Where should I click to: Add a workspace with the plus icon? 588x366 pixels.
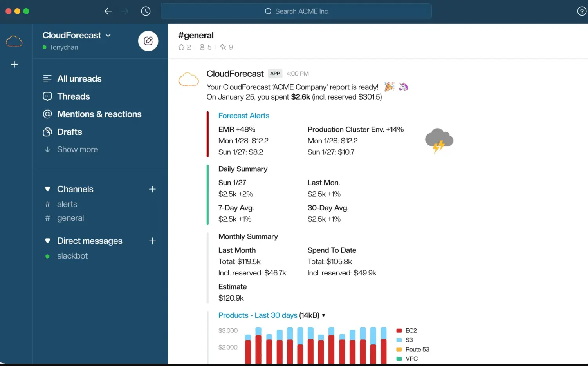point(14,64)
